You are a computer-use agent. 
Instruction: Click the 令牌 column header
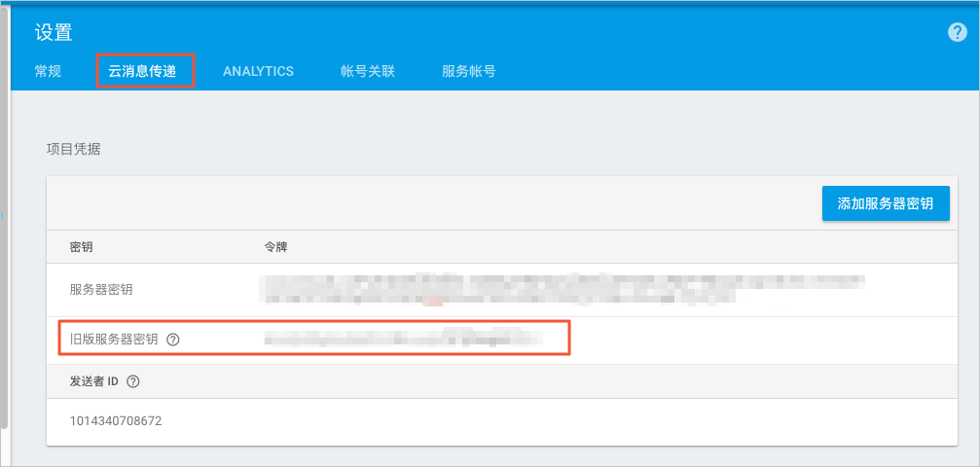pyautogui.click(x=275, y=247)
